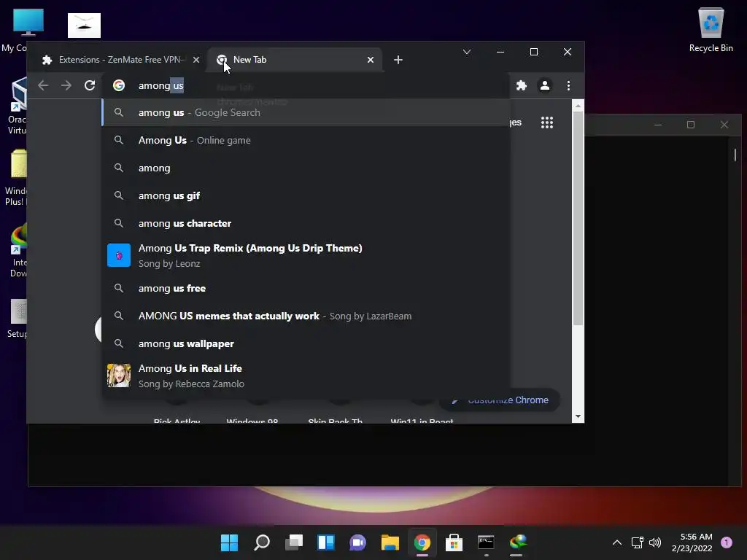Select 'Among Us Trap Remix' song suggestion
The height and width of the screenshot is (560, 747).
click(306, 255)
